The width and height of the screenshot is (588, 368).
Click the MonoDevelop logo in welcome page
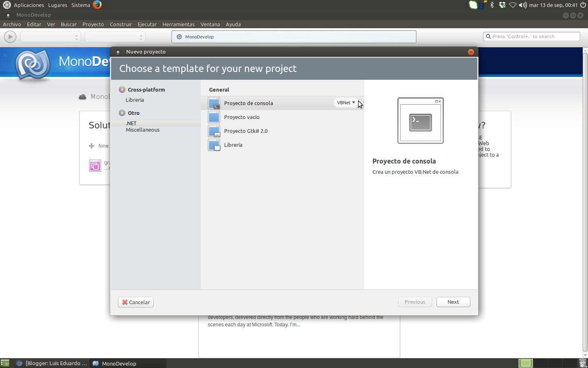click(33, 65)
